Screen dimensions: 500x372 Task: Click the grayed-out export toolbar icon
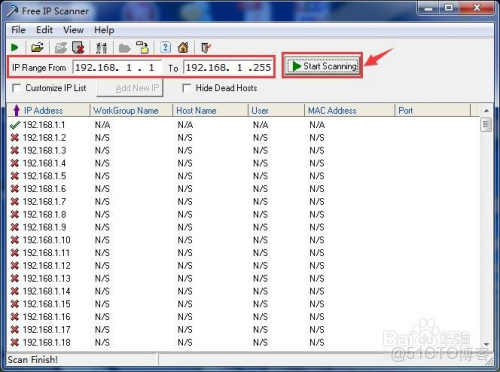(61, 48)
